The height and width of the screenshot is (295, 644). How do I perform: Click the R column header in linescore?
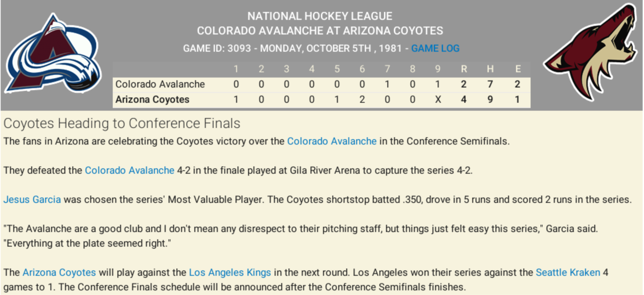pos(464,69)
